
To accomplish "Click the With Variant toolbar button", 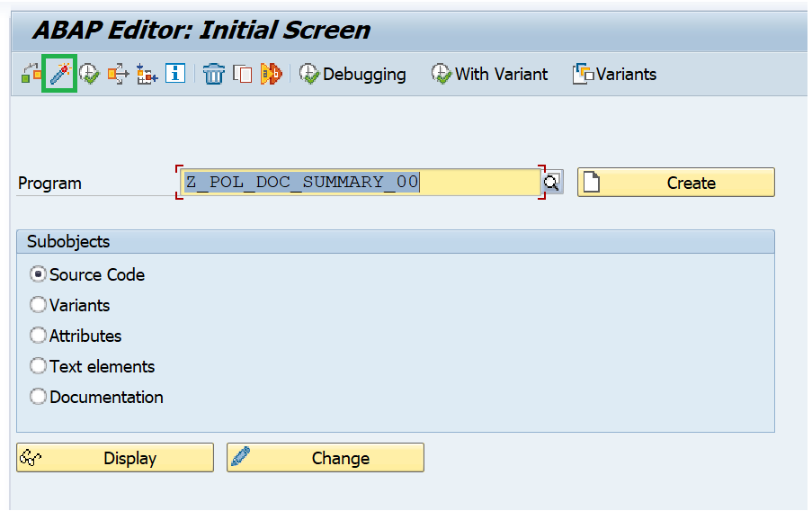I will tap(489, 74).
